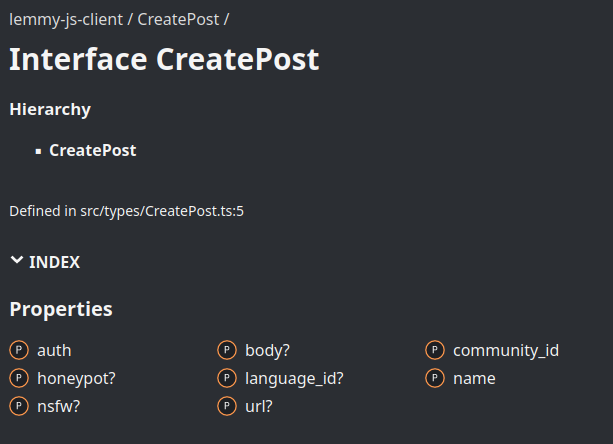Click the property icon beside body?
613x444 pixels.
click(227, 350)
